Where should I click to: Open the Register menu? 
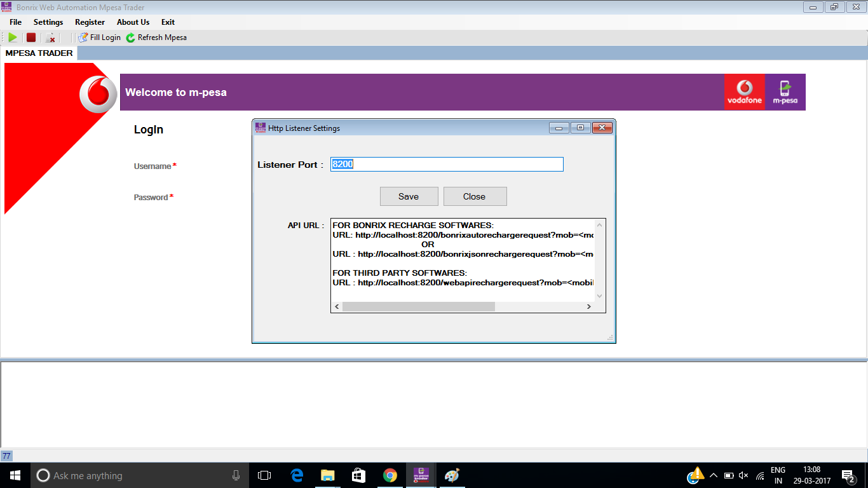(x=90, y=22)
